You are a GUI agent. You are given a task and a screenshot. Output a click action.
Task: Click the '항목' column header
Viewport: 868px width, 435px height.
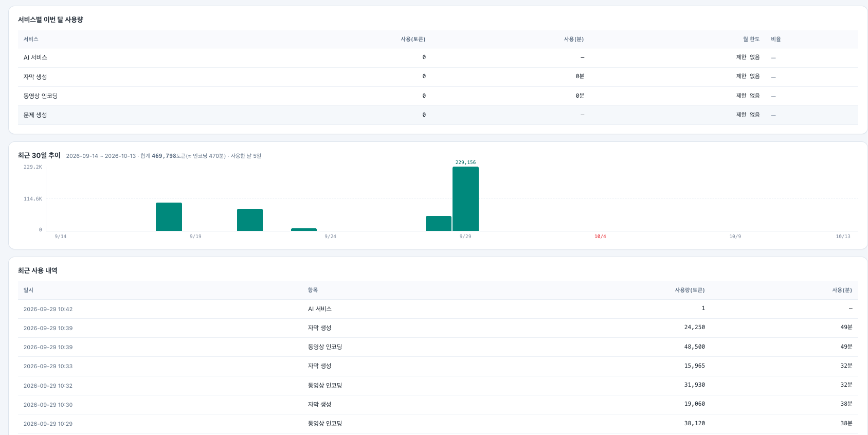[x=313, y=290]
